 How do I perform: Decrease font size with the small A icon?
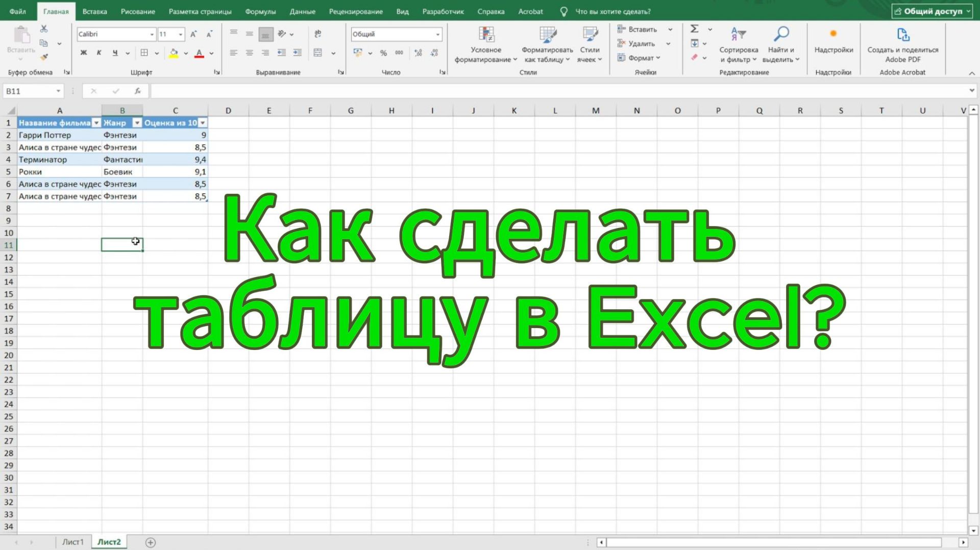click(209, 34)
